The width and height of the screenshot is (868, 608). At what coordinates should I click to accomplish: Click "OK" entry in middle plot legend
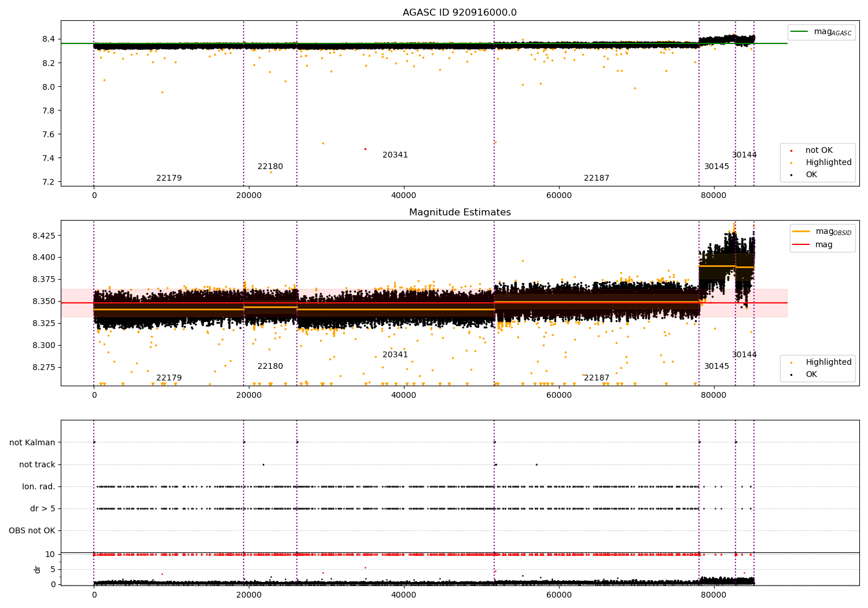pyautogui.click(x=811, y=375)
